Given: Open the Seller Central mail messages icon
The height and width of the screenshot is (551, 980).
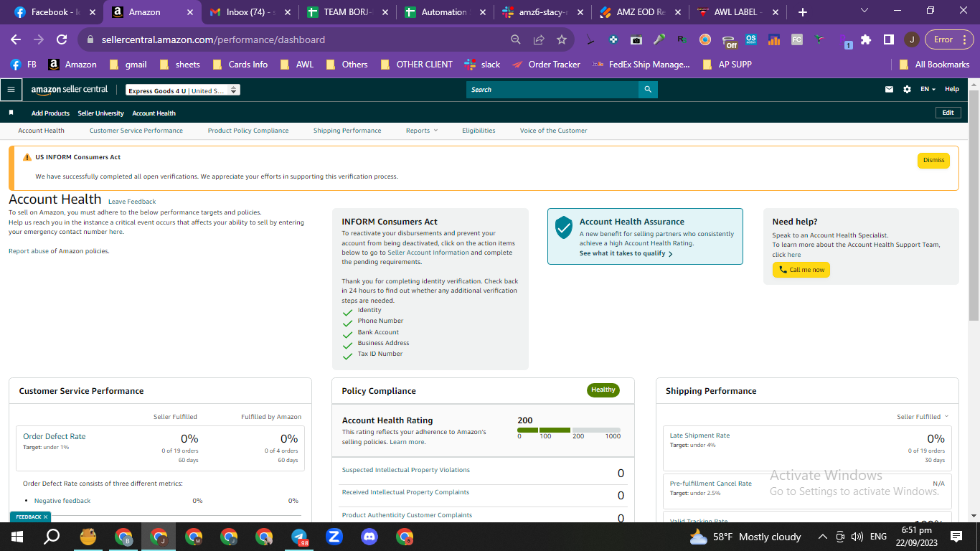Looking at the screenshot, I should [x=890, y=90].
